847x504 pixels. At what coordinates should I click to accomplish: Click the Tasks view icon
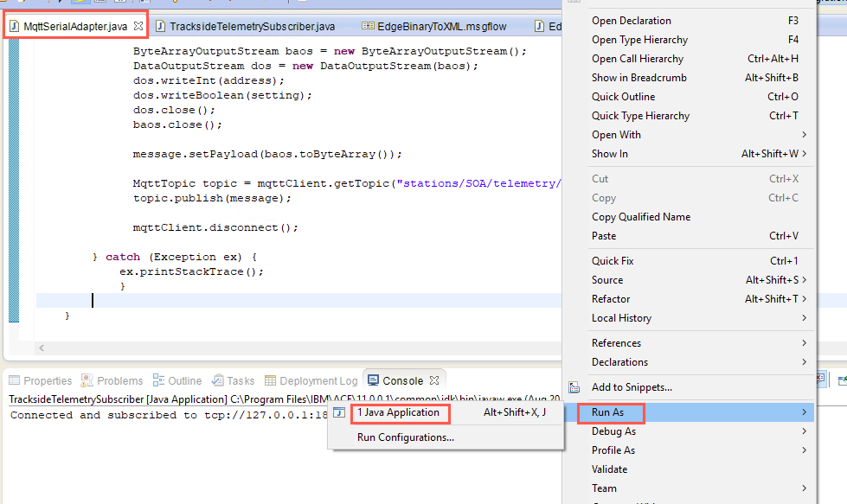218,380
